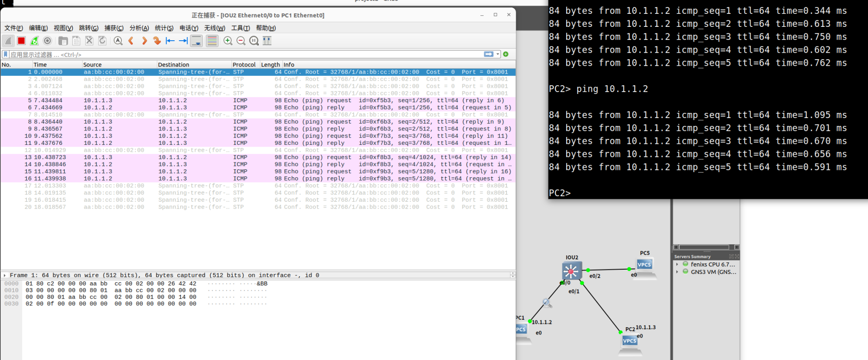Sort packets by the Source column header

coord(119,64)
